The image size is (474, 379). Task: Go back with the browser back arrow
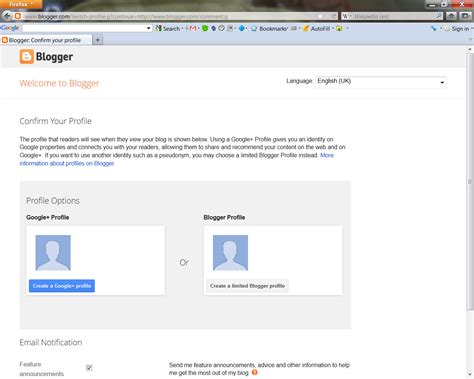(8, 16)
